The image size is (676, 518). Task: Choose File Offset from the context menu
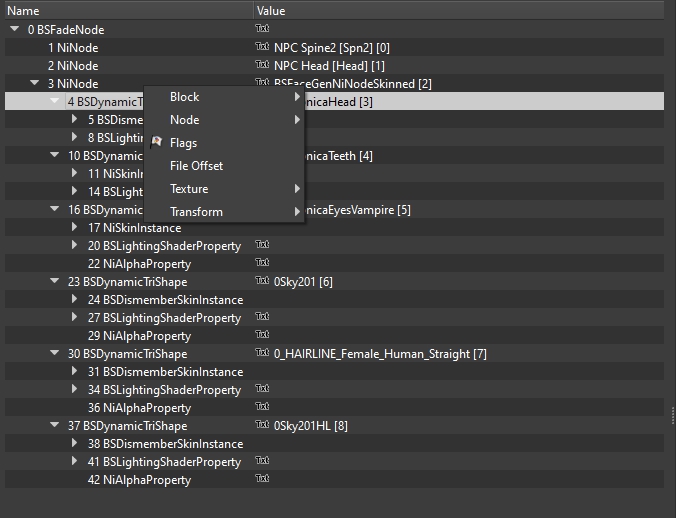196,166
